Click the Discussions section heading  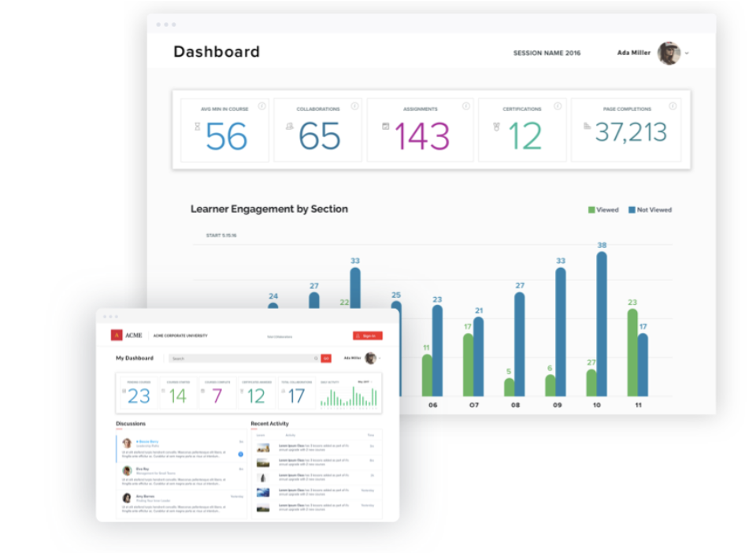(131, 424)
